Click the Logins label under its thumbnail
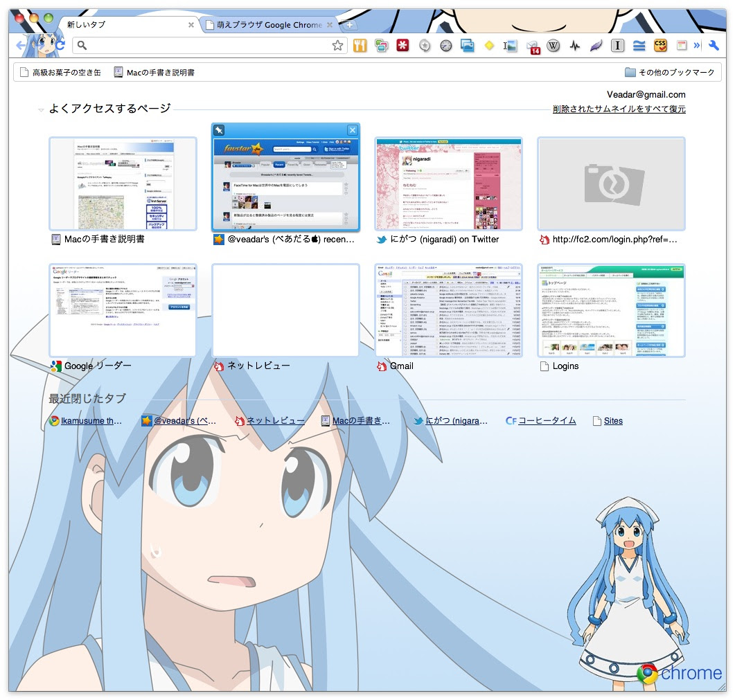The height and width of the screenshot is (700, 735). [x=565, y=366]
